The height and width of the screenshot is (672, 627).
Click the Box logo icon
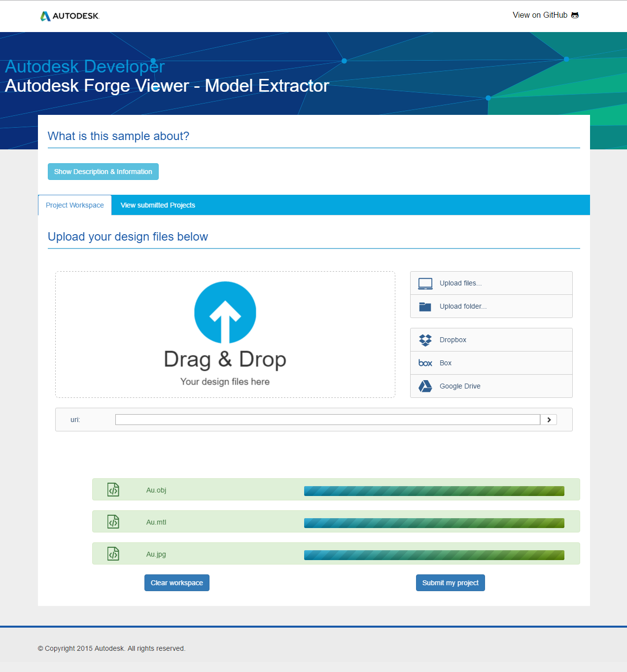point(425,363)
